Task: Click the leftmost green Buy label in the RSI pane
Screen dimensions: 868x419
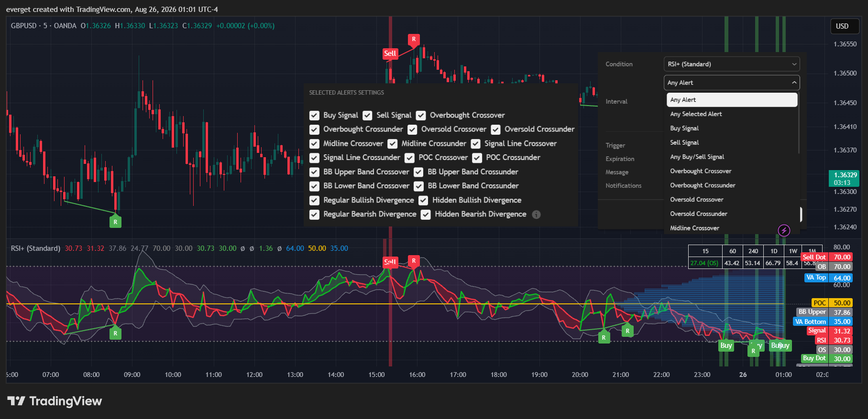Action: click(x=726, y=345)
